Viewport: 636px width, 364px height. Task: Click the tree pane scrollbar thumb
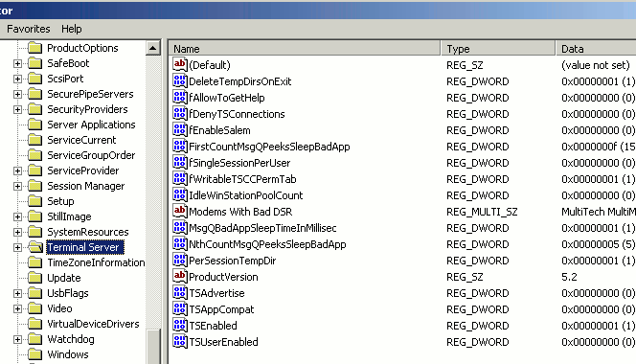point(153,347)
